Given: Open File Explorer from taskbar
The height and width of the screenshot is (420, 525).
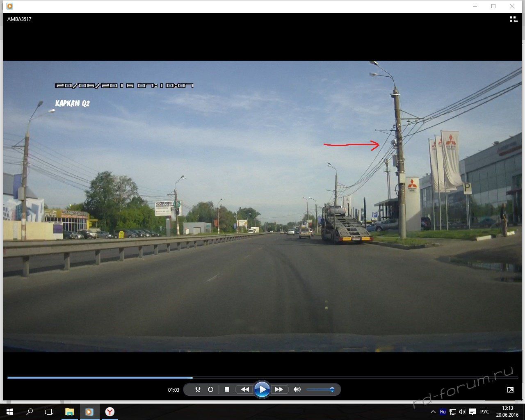Looking at the screenshot, I should [69, 412].
